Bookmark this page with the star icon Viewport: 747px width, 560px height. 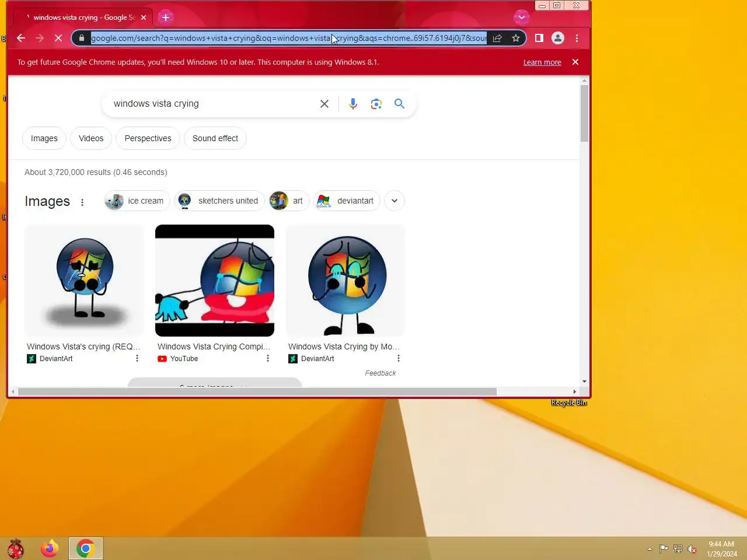516,38
